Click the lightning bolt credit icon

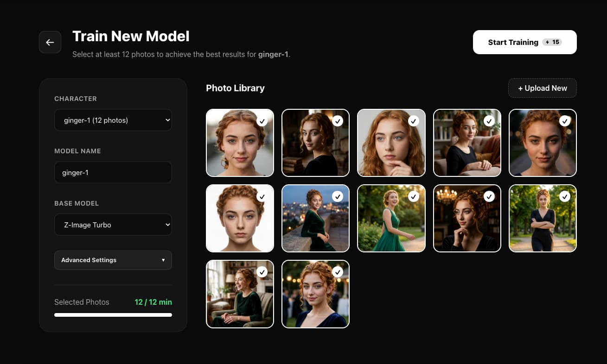tap(548, 42)
